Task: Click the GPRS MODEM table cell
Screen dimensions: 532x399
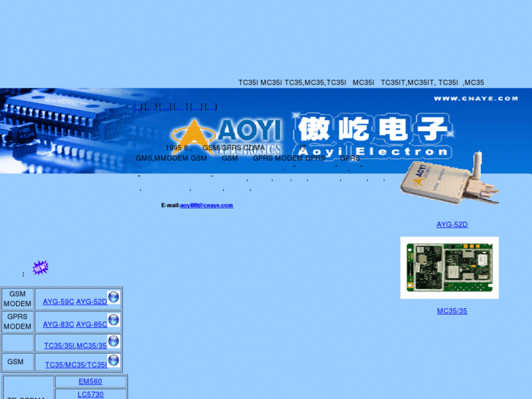Action: (x=18, y=321)
